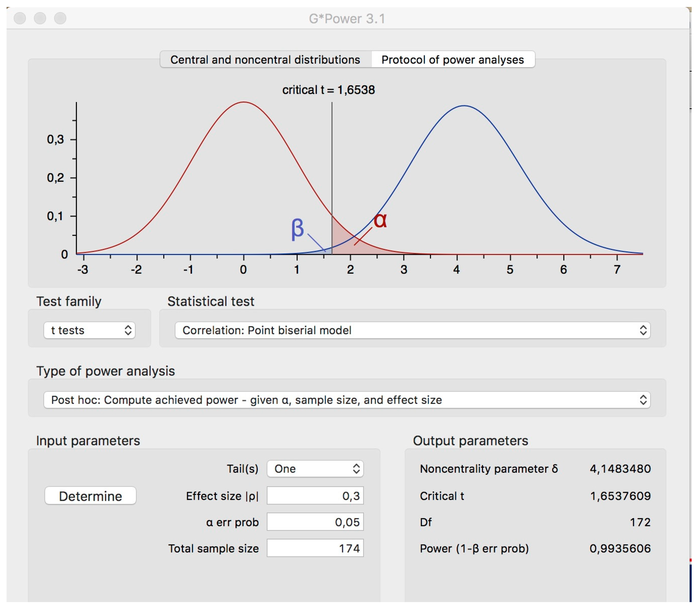700x610 pixels.
Task: Click the peak of the blue noncentral distribution curve
Action: tap(464, 106)
